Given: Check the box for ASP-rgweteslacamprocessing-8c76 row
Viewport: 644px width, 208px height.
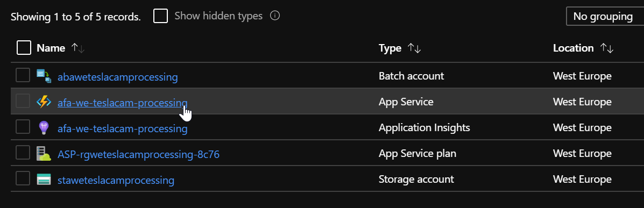Looking at the screenshot, I should [x=23, y=153].
